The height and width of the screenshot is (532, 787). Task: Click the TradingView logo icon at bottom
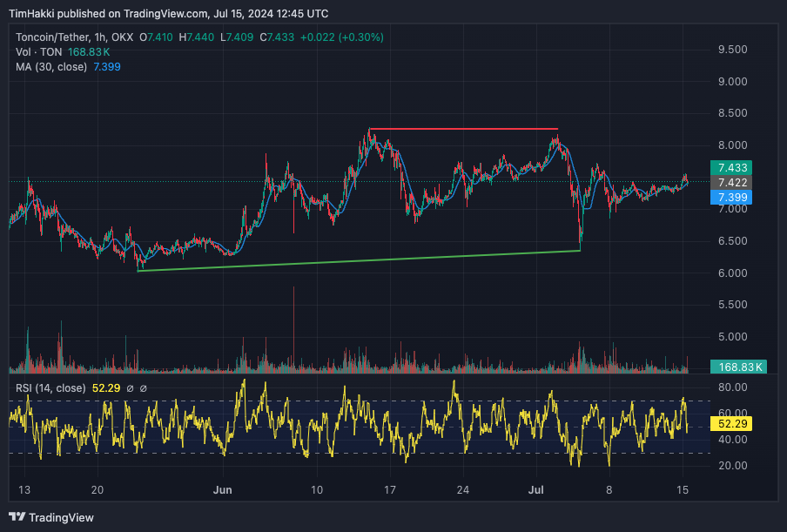(x=17, y=517)
